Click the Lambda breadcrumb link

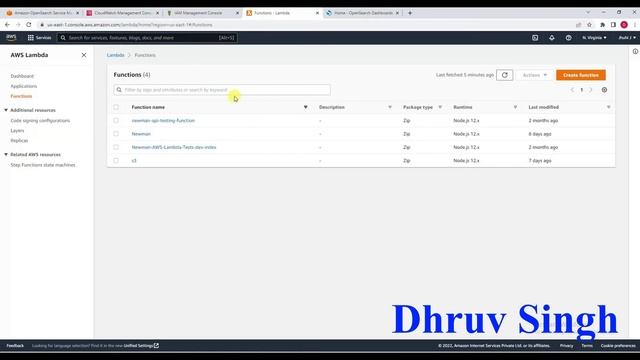[116, 55]
